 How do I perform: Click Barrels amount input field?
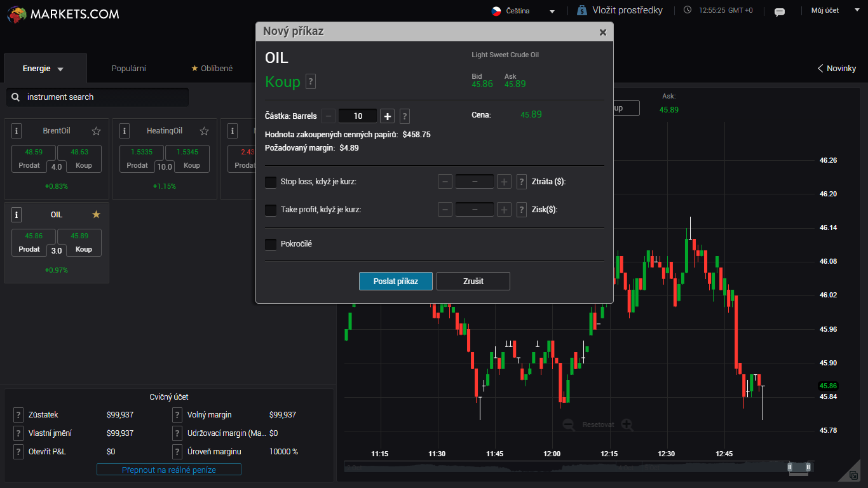click(x=358, y=116)
